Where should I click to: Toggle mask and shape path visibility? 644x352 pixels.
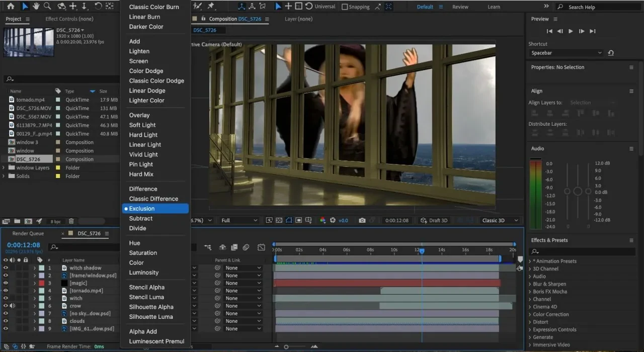pos(289,220)
